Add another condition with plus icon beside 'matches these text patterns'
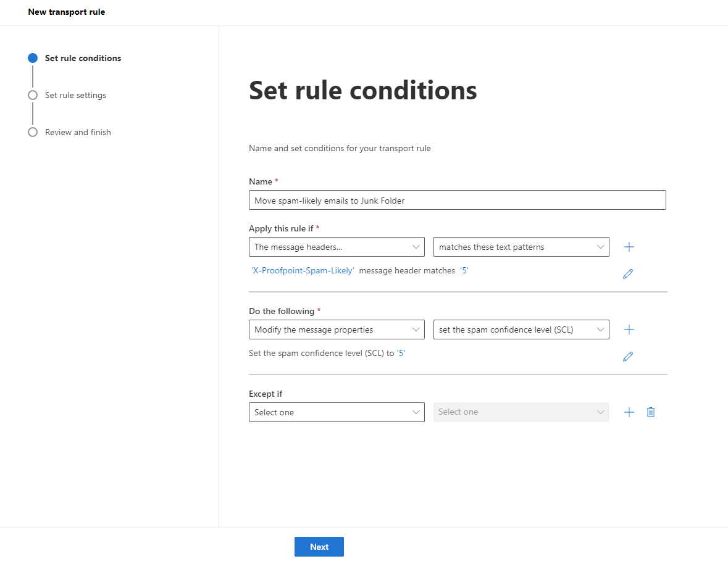This screenshot has height=564, width=728. click(x=629, y=247)
